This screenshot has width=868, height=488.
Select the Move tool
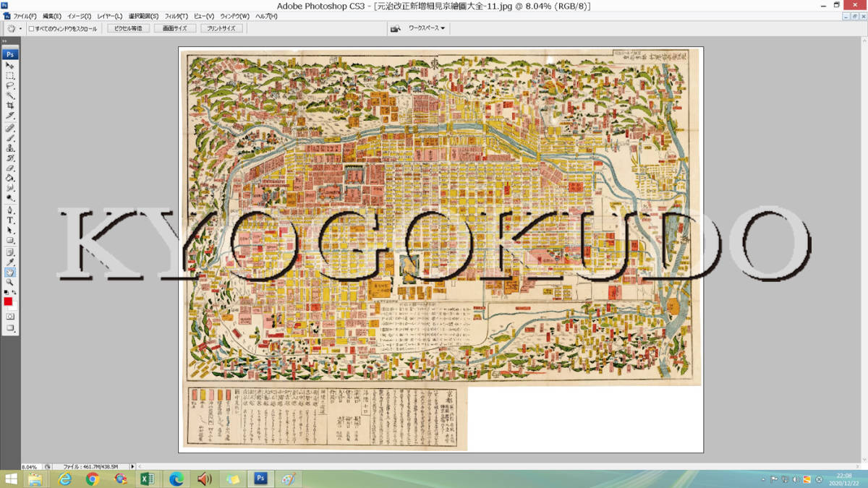point(10,65)
